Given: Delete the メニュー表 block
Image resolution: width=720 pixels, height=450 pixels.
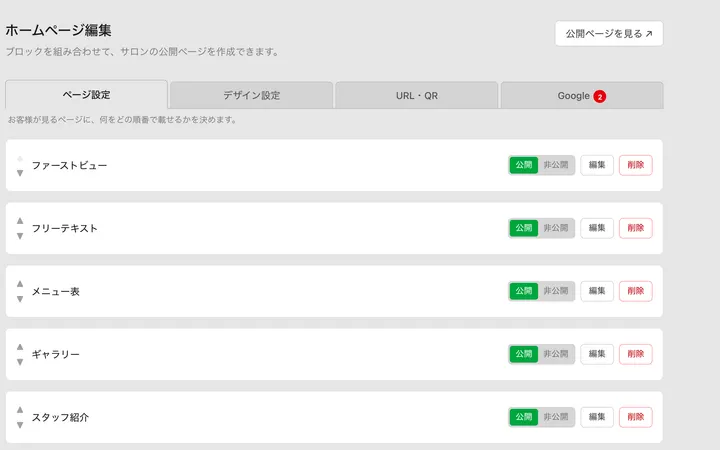Looking at the screenshot, I should [636, 291].
